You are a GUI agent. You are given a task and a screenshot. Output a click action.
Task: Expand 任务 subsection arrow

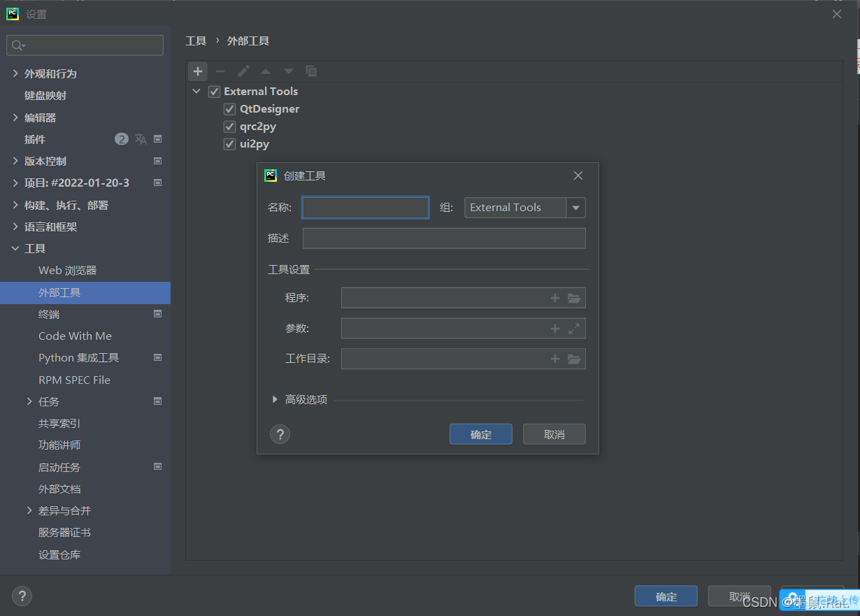[29, 401]
